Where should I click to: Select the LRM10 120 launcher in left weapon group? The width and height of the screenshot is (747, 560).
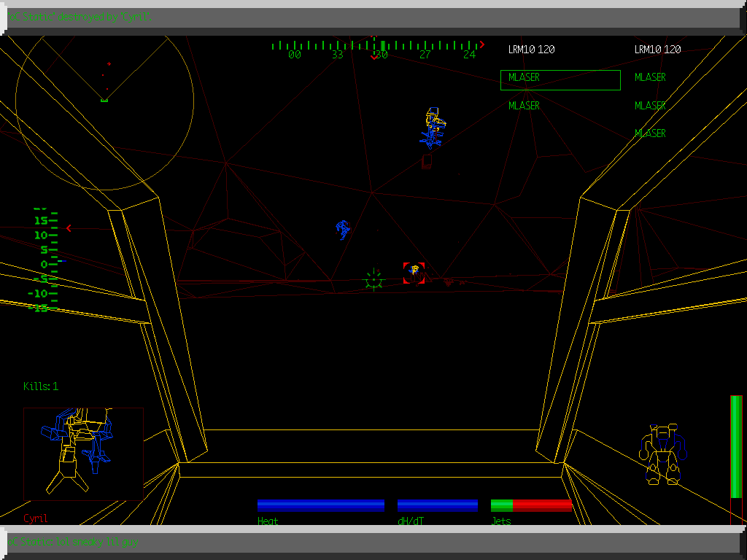click(x=532, y=50)
